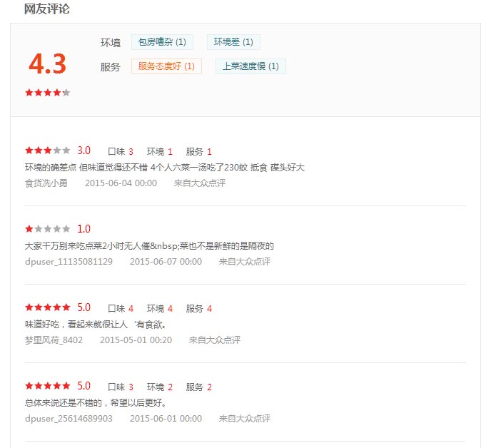Click the 服务 category label beside 服务态度好
491x448 pixels.
point(111,67)
